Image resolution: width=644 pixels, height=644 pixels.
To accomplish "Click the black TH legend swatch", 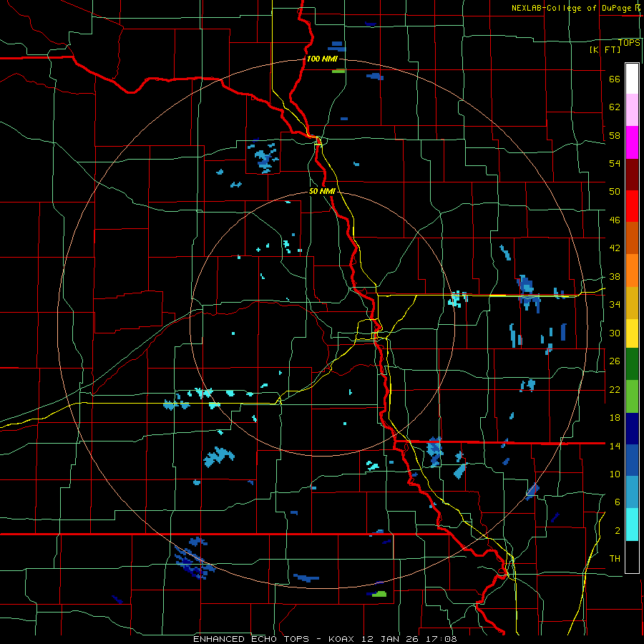I will [632, 557].
